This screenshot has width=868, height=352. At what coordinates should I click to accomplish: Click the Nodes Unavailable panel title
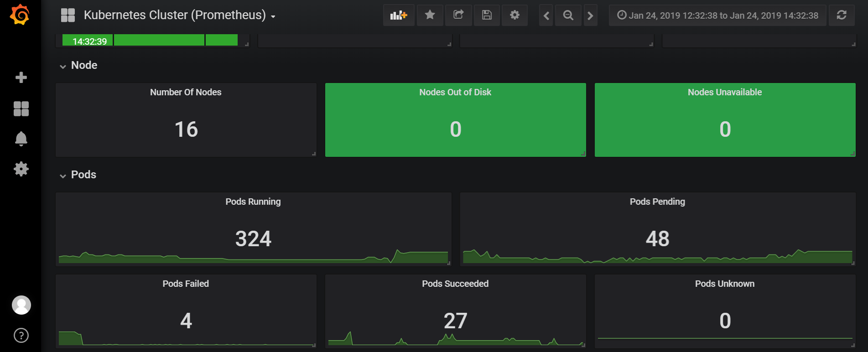pos(725,92)
